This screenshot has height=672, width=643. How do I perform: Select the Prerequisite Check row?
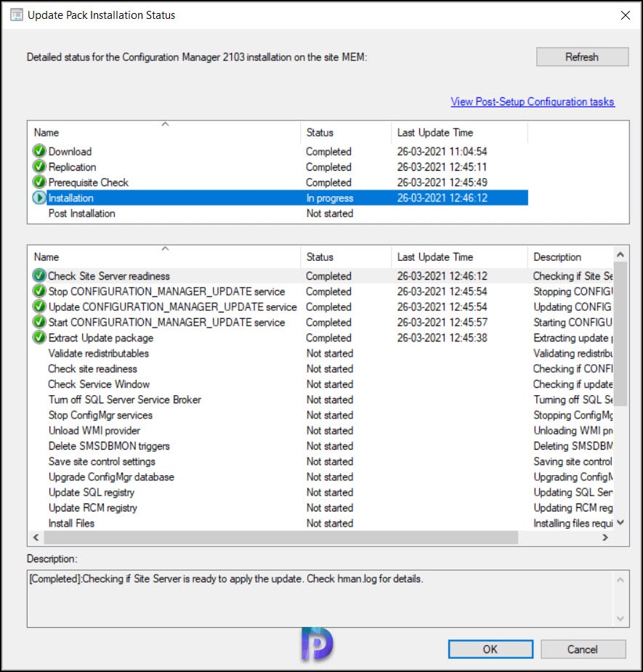(x=279, y=182)
